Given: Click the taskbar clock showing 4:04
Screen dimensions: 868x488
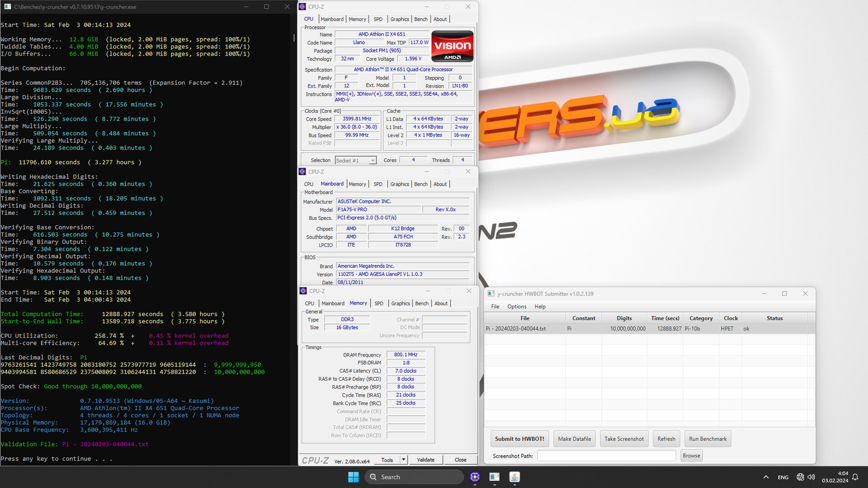Looking at the screenshot, I should pyautogui.click(x=835, y=477).
